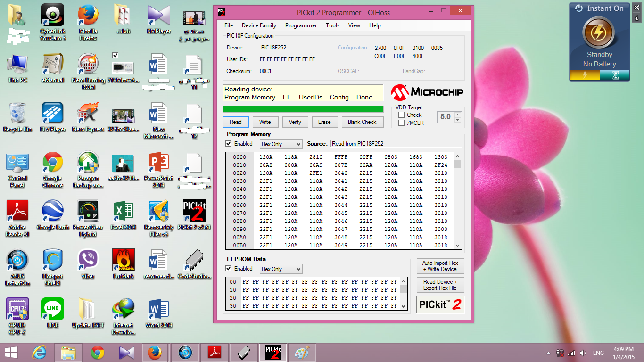
Task: Uncheck Program Memory Enabled checkbox
Action: point(229,144)
